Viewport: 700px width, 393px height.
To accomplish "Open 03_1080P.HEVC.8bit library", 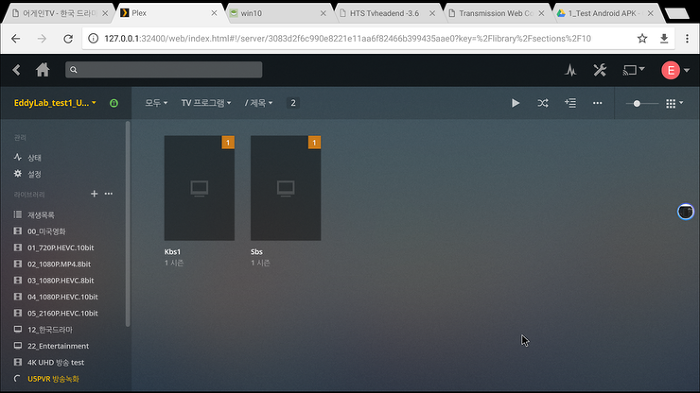I will pos(54,280).
